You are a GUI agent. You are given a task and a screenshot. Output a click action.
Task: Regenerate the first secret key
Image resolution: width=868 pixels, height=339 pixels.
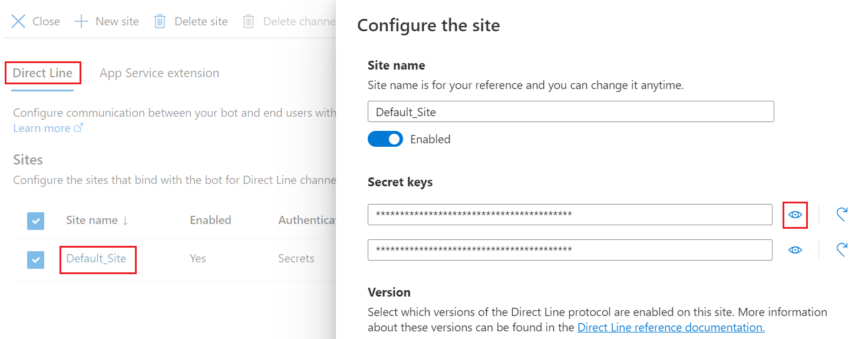click(x=841, y=215)
